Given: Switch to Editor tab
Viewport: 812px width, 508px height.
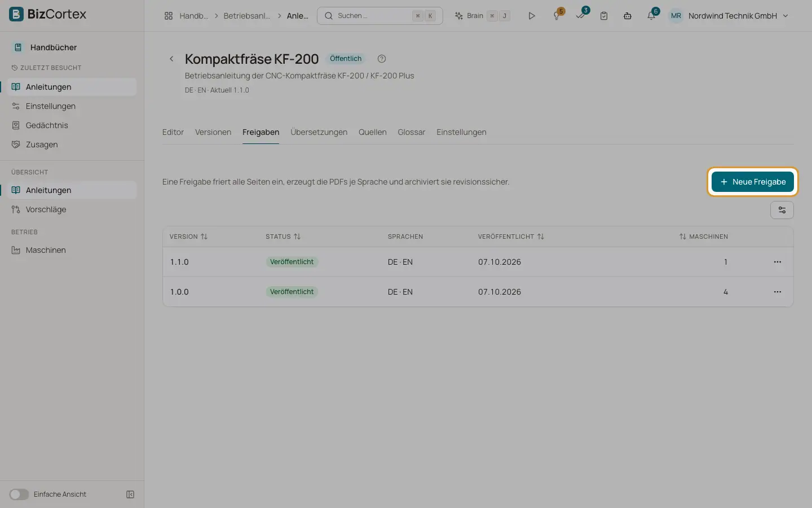Looking at the screenshot, I should tap(173, 132).
